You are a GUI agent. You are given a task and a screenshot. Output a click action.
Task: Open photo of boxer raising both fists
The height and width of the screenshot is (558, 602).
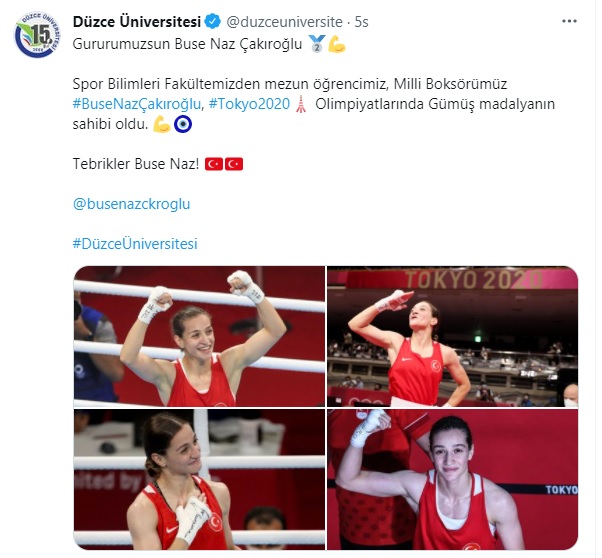(199, 336)
